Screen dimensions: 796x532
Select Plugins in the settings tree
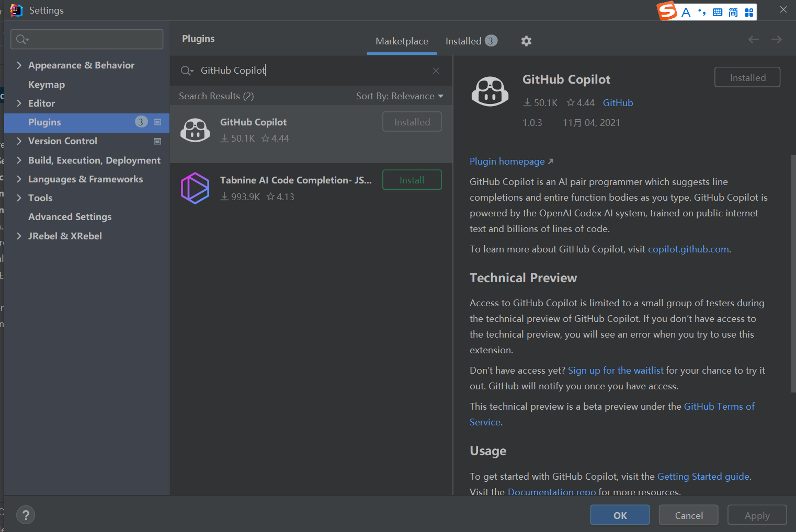click(x=87, y=122)
